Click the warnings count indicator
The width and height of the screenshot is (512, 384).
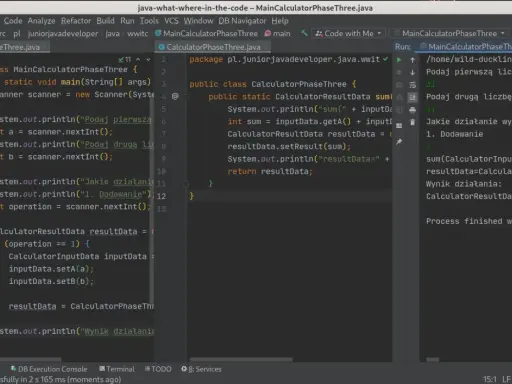pos(125,60)
